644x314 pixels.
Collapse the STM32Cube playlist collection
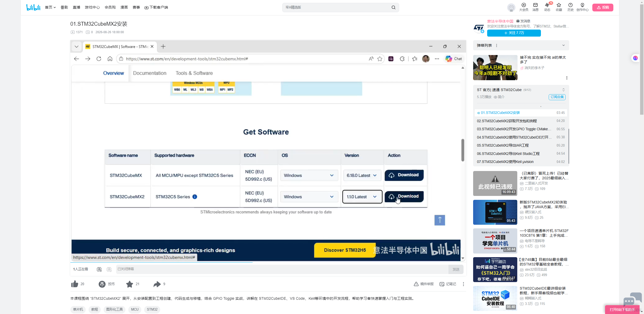coord(563,90)
